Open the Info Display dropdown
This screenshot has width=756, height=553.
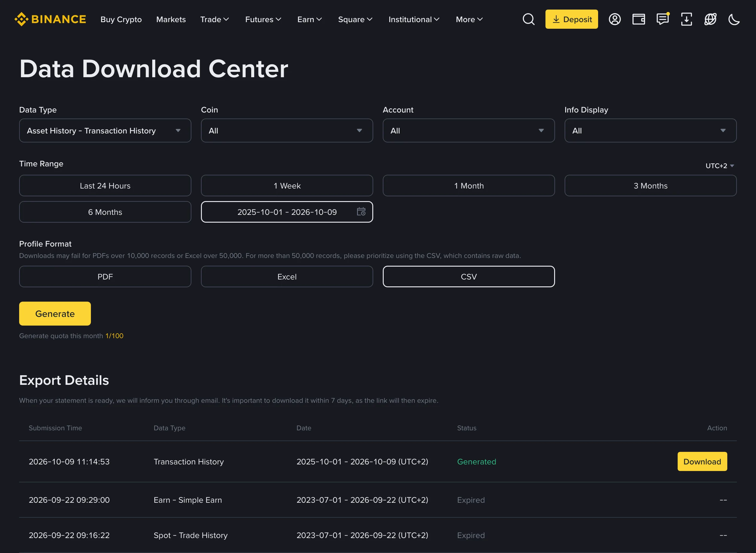pyautogui.click(x=651, y=130)
